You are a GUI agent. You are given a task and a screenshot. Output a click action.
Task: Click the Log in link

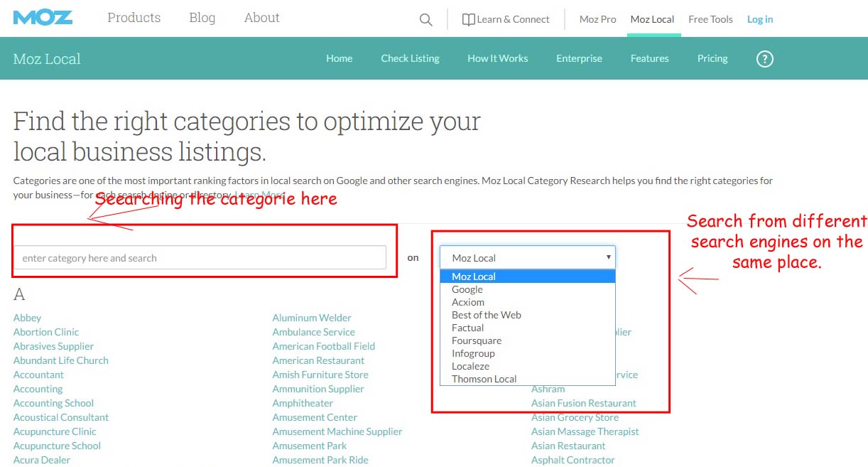click(x=760, y=19)
